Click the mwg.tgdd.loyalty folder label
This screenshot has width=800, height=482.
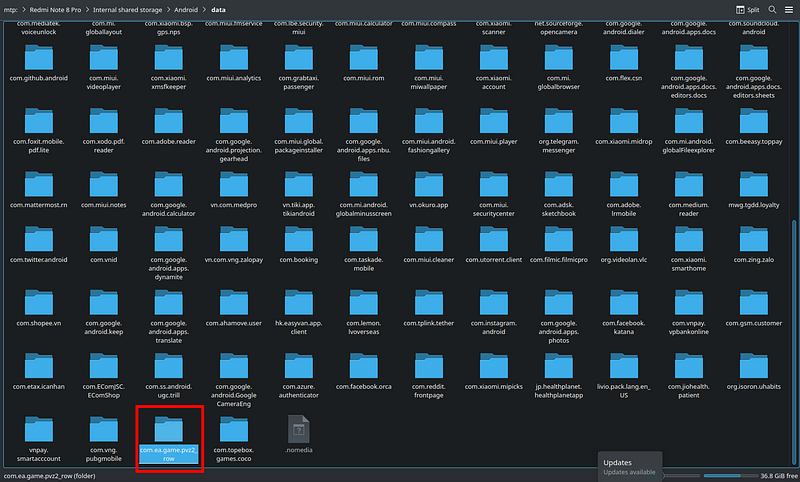(754, 205)
